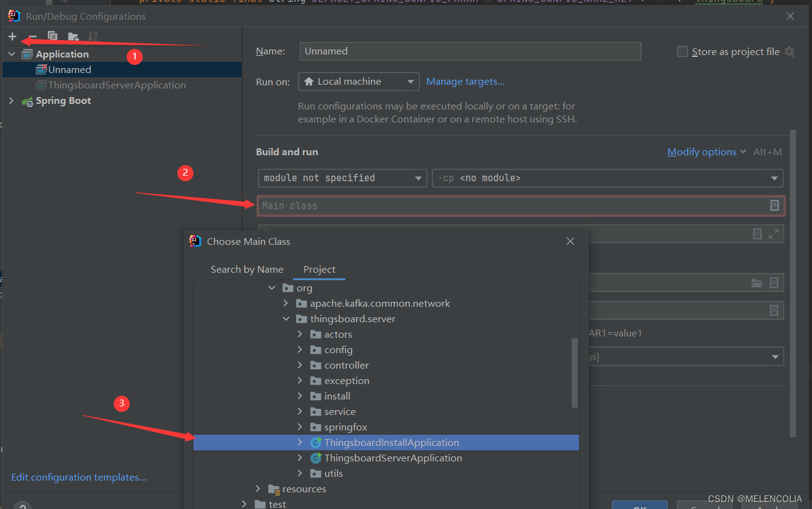Click the actors package folder icon
Viewport: 812px width, 509px height.
click(316, 335)
